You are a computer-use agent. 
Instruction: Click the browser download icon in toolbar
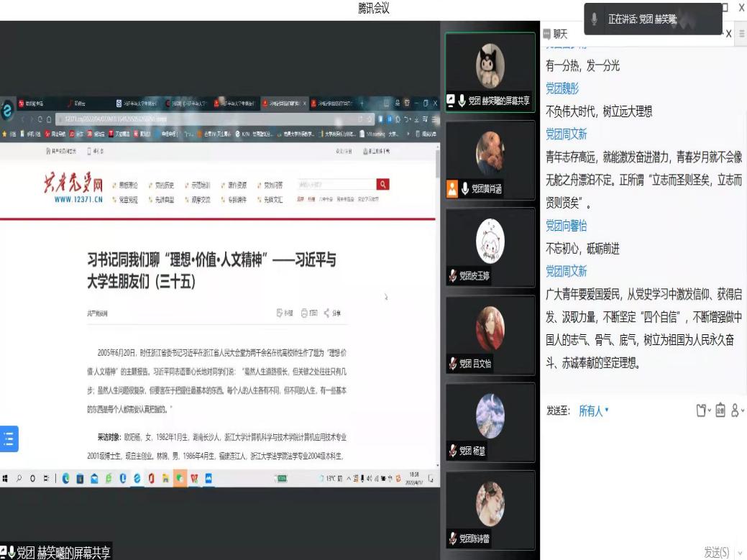click(416, 119)
